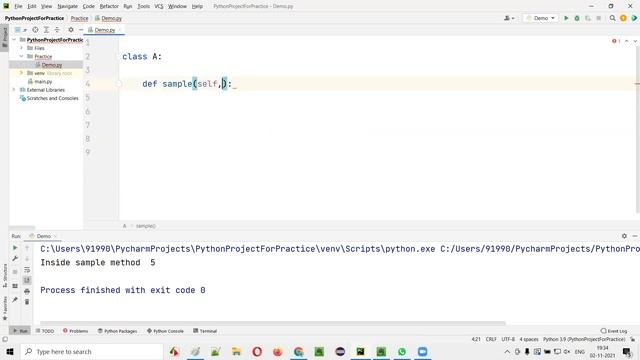Open the TODO tool window
The width and height of the screenshot is (640, 360).
coord(45,331)
